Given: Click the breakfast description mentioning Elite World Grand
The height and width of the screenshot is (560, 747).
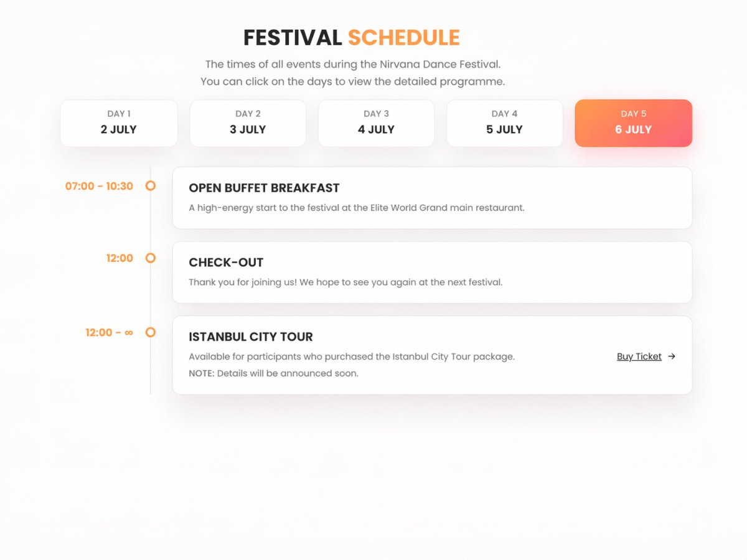Looking at the screenshot, I should point(356,208).
